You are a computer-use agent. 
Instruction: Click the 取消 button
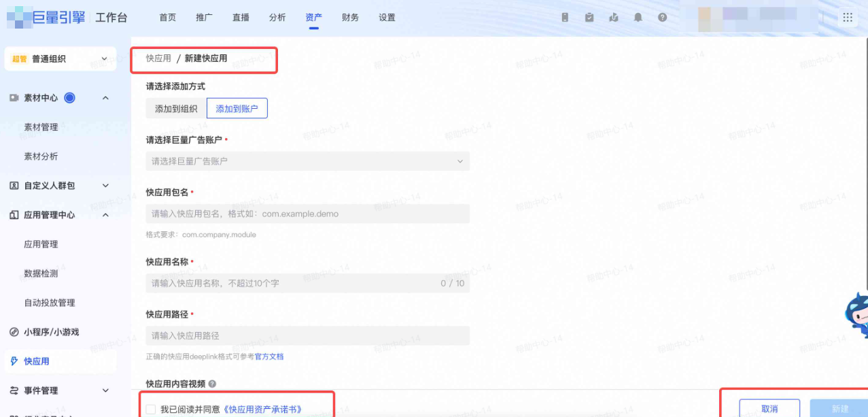tap(769, 408)
